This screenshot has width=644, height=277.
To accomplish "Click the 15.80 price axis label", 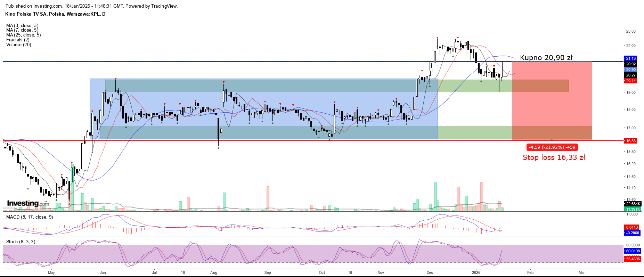I will coord(631,152).
